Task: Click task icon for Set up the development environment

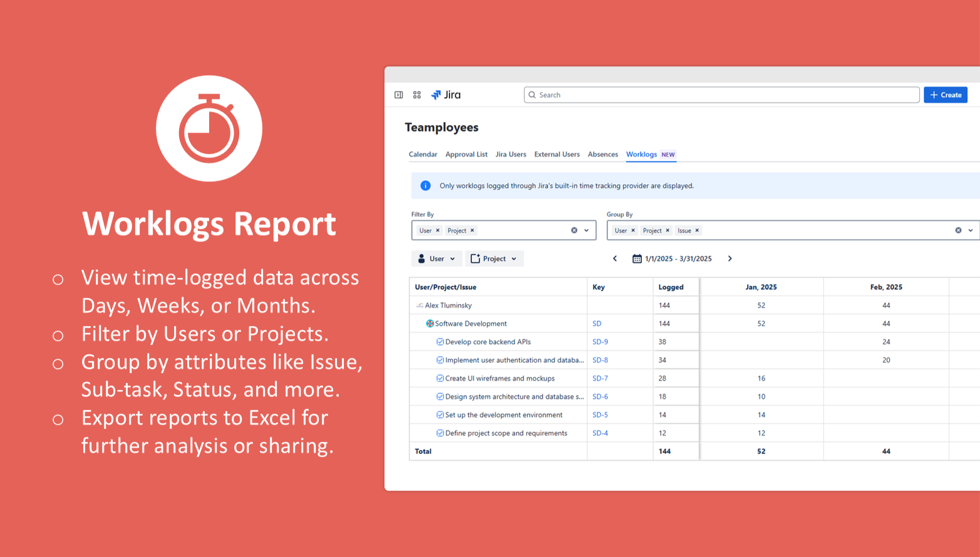Action: (440, 415)
